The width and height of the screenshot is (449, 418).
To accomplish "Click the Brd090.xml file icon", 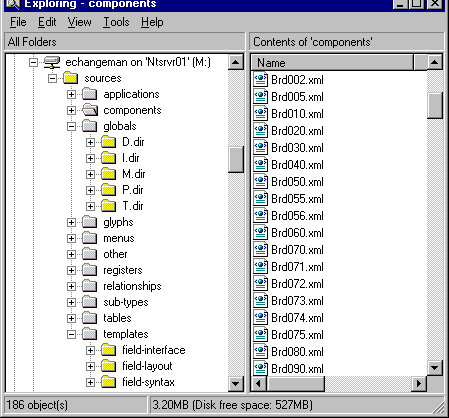I will (x=260, y=368).
